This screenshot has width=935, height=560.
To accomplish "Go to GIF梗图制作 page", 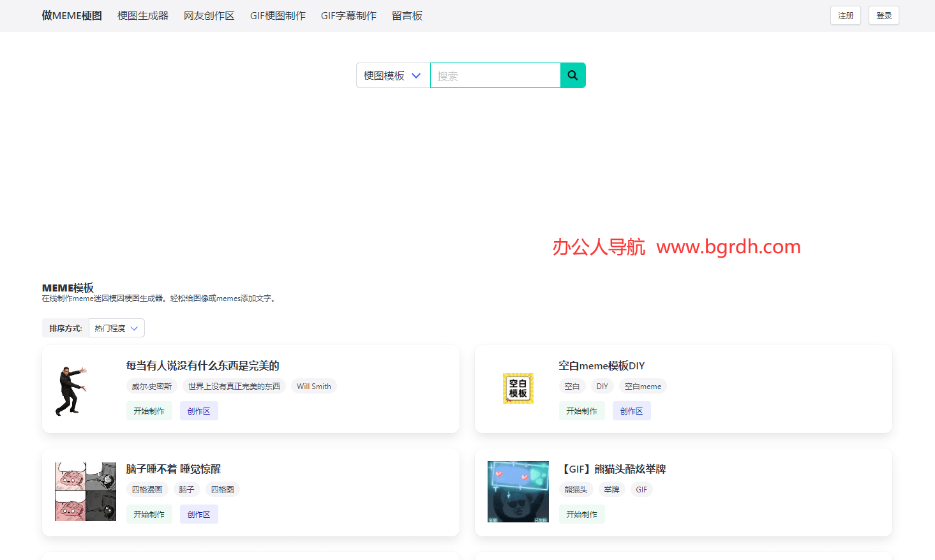I will 278,15.
